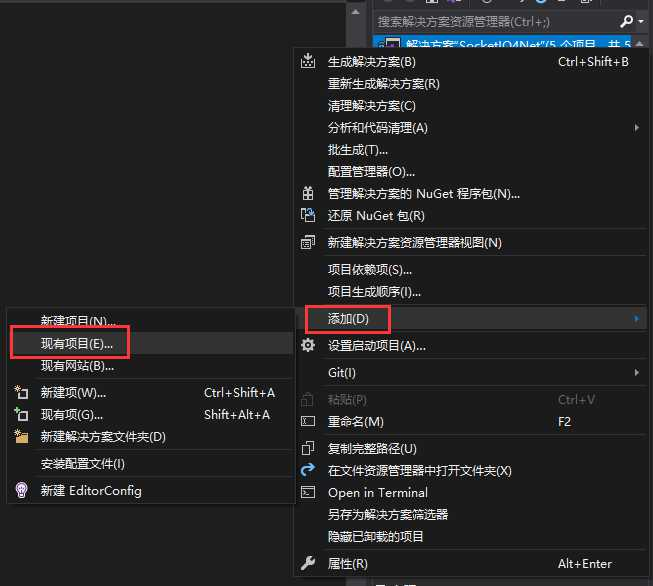
Task: Open 配置管理器(O)... menu entry
Action: (471, 172)
